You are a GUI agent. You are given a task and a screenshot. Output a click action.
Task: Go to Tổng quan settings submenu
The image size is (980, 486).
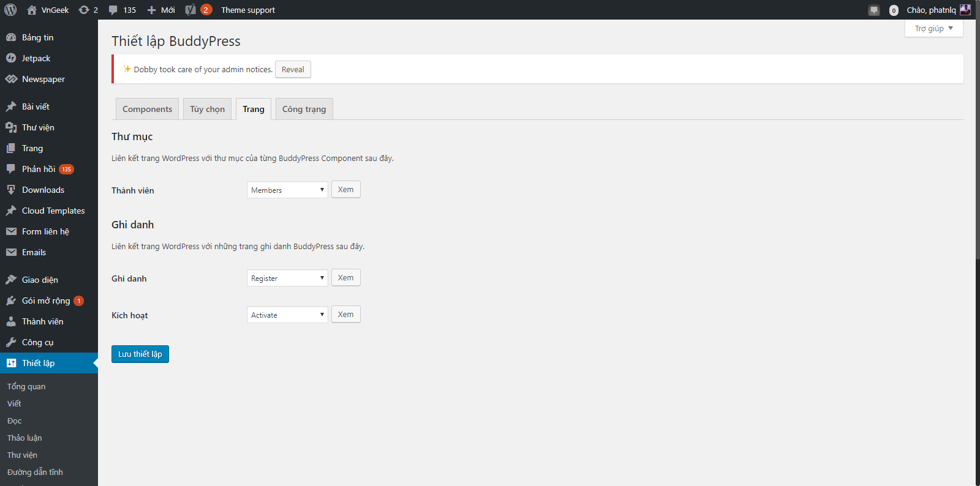coord(26,386)
